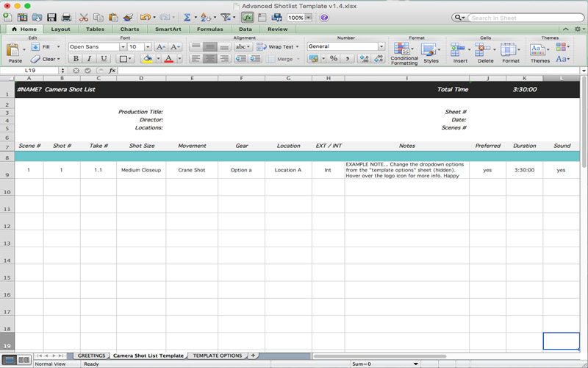Click the Sort A-Z icon

(206, 17)
